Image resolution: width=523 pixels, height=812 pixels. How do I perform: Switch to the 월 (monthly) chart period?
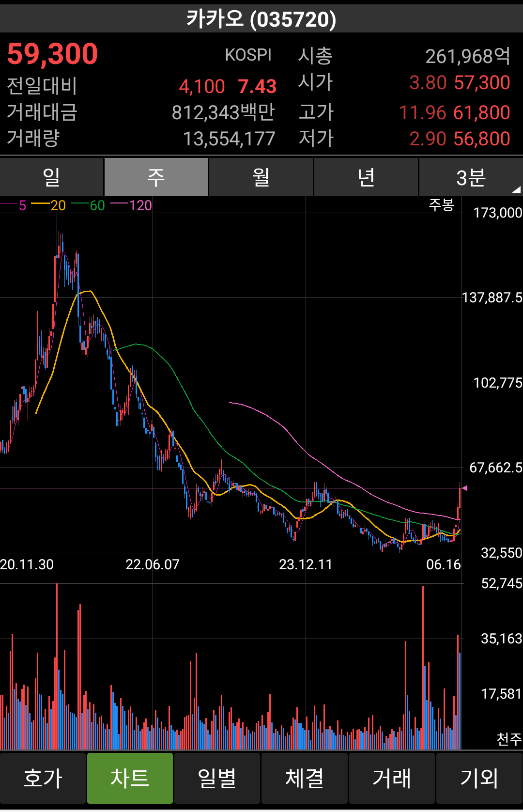click(261, 177)
